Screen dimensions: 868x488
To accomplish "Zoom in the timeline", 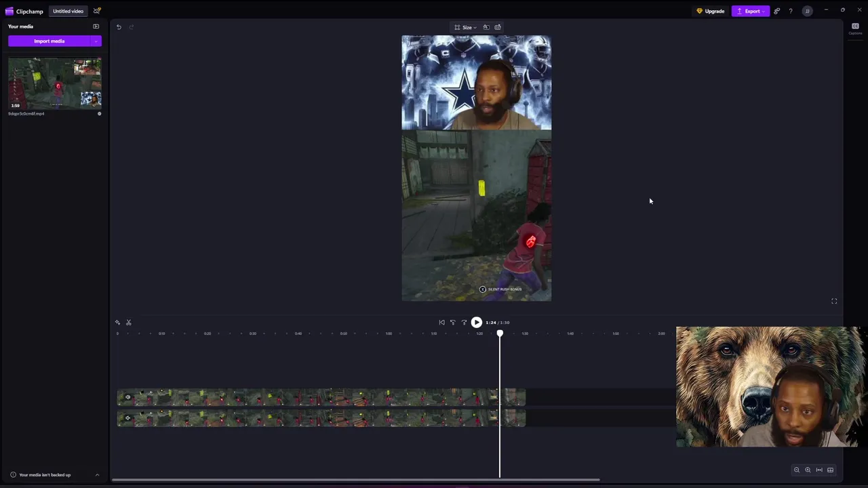I will 808,470.
